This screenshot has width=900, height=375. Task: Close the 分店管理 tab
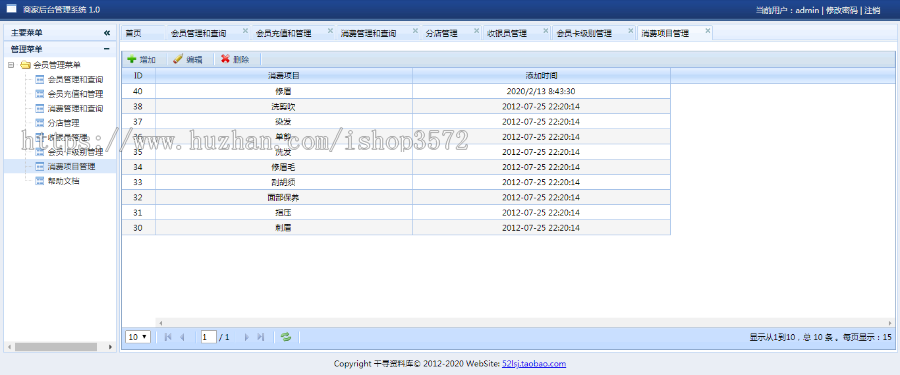click(476, 30)
